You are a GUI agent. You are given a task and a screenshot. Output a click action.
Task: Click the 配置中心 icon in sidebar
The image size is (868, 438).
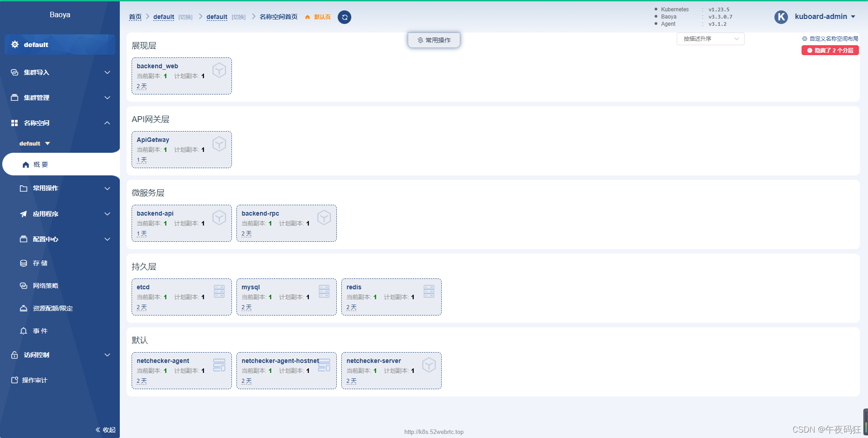coord(24,239)
